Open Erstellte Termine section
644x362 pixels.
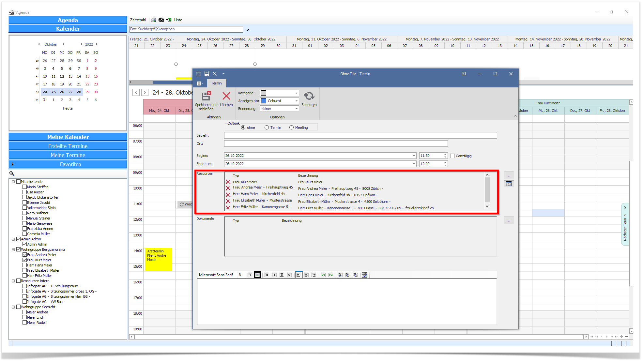click(68, 146)
